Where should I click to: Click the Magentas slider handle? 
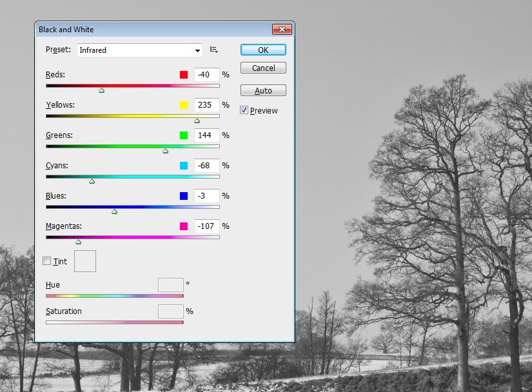click(x=79, y=242)
